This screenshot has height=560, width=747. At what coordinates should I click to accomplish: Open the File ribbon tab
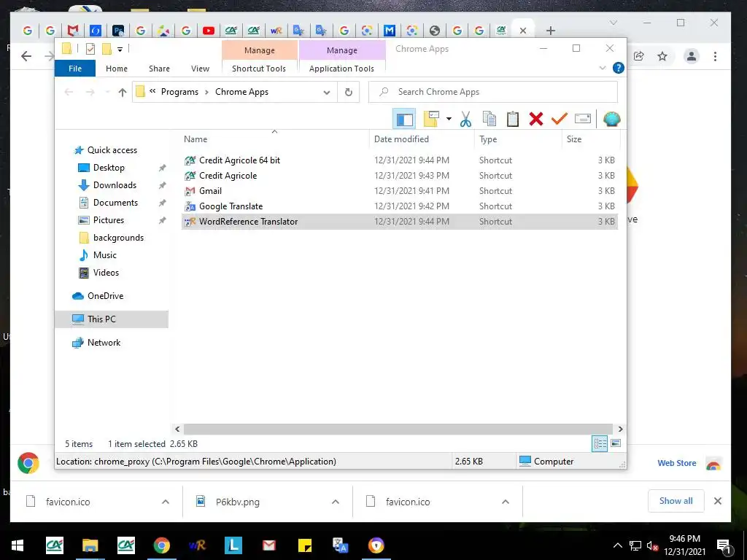coord(75,69)
